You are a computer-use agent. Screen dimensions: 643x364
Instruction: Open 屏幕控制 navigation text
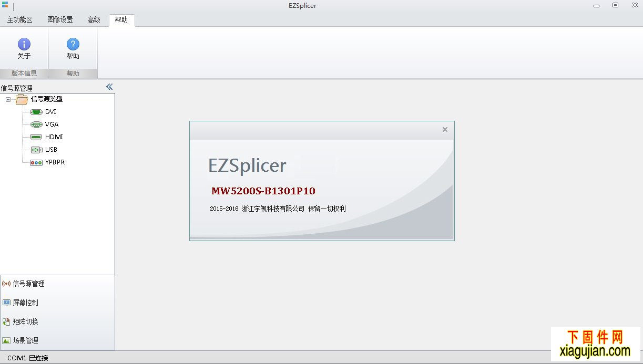(25, 303)
